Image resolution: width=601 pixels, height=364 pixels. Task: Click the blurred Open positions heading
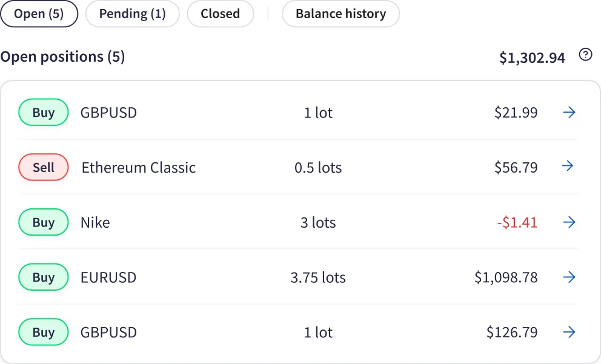(x=62, y=56)
